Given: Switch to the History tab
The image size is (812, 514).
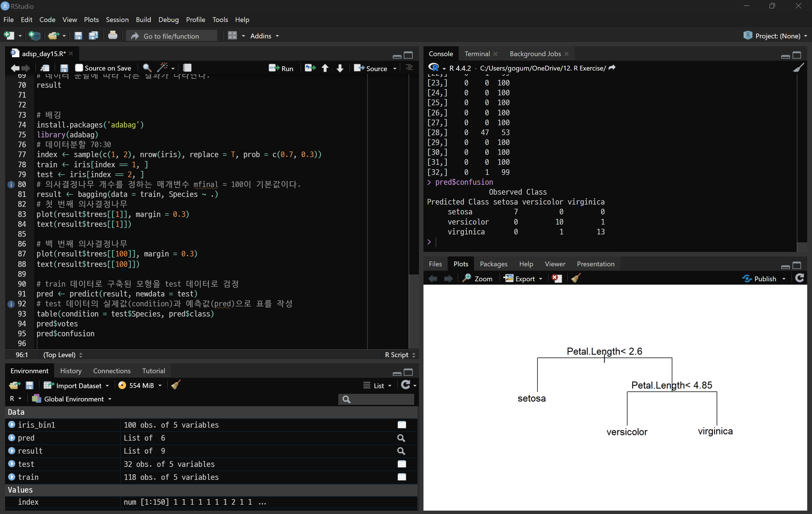Looking at the screenshot, I should point(71,371).
